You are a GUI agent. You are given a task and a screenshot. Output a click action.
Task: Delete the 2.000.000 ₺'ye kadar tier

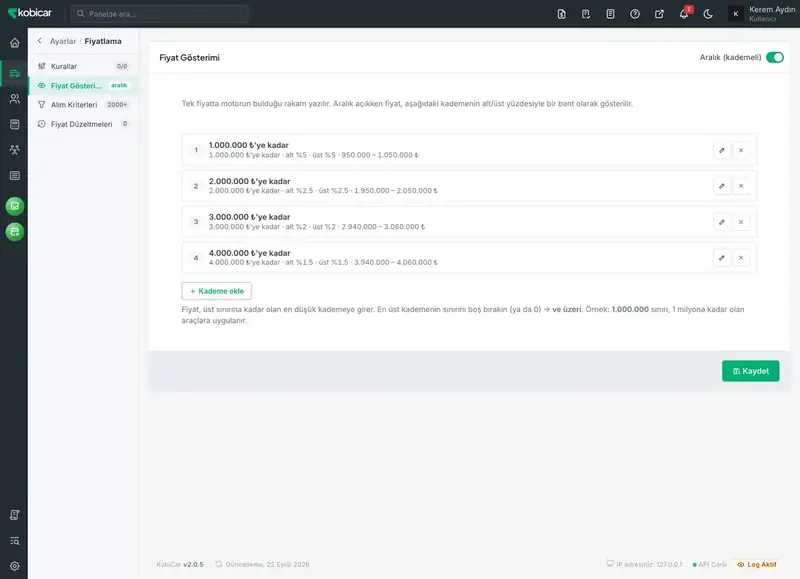(741, 186)
